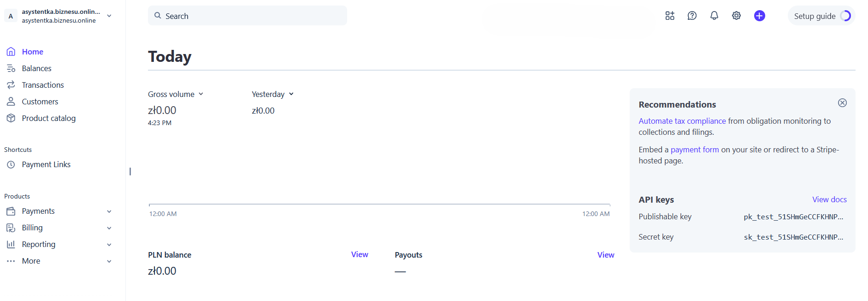868x301 pixels.
Task: Open the settings gear icon
Action: pyautogui.click(x=736, y=16)
